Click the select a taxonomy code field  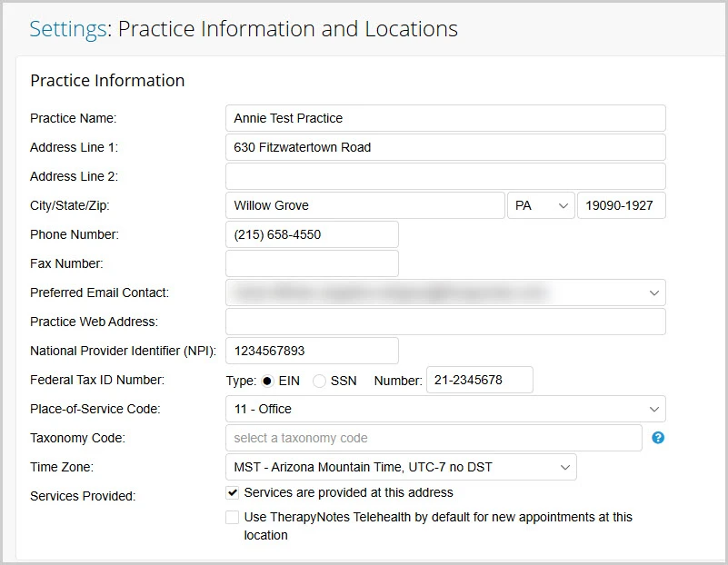434,438
